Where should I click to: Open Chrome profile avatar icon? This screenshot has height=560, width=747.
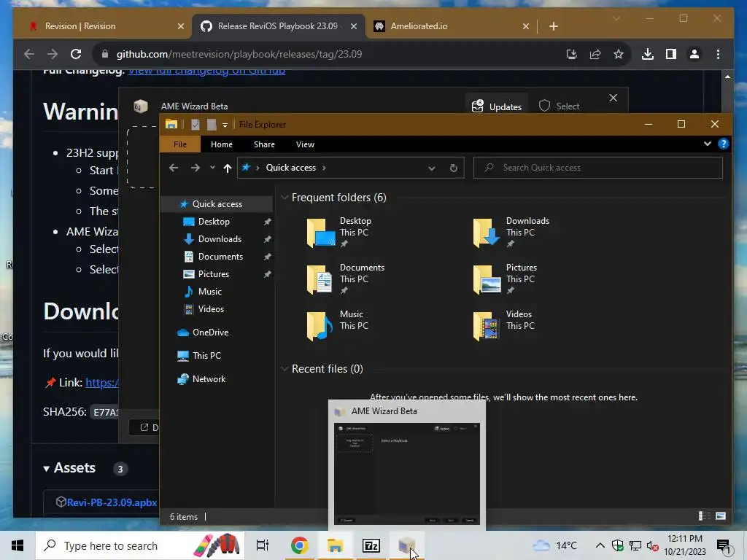[x=694, y=54]
